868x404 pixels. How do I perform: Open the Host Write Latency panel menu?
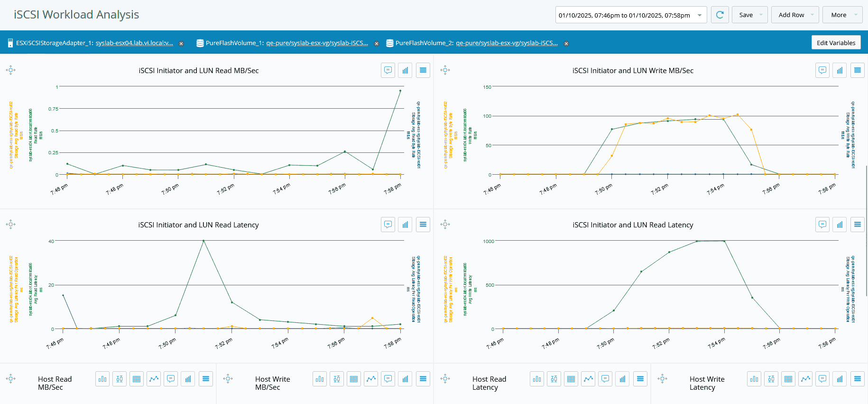click(x=858, y=379)
